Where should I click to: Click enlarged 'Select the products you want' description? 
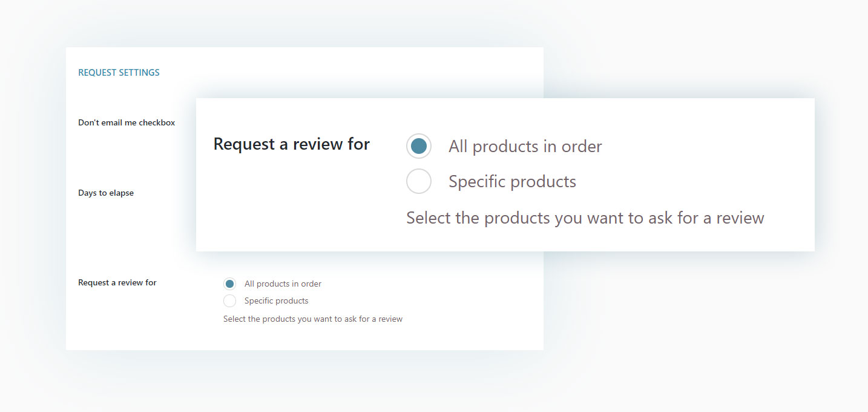tap(585, 218)
